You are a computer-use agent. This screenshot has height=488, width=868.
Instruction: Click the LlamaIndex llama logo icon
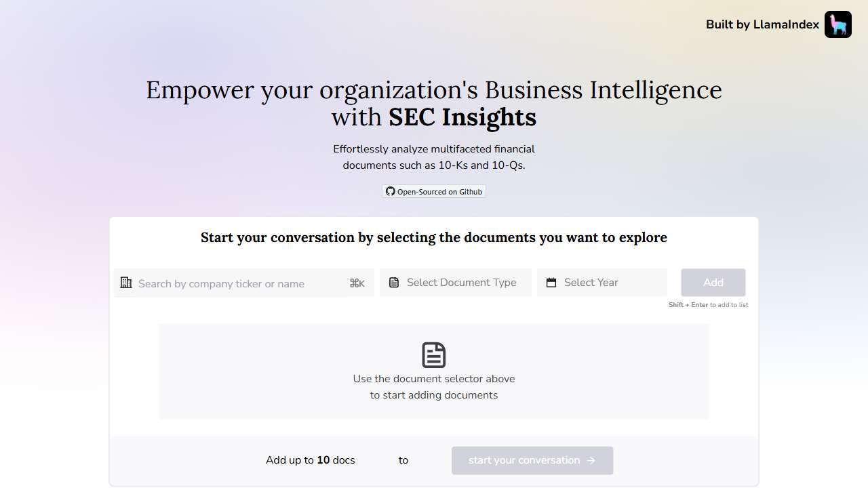(837, 24)
